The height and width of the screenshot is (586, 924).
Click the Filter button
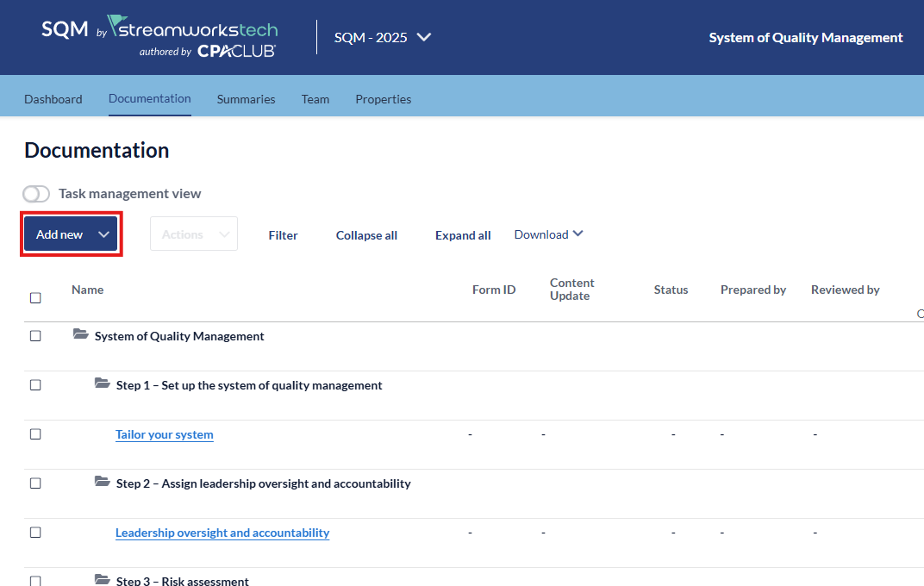[x=283, y=235]
